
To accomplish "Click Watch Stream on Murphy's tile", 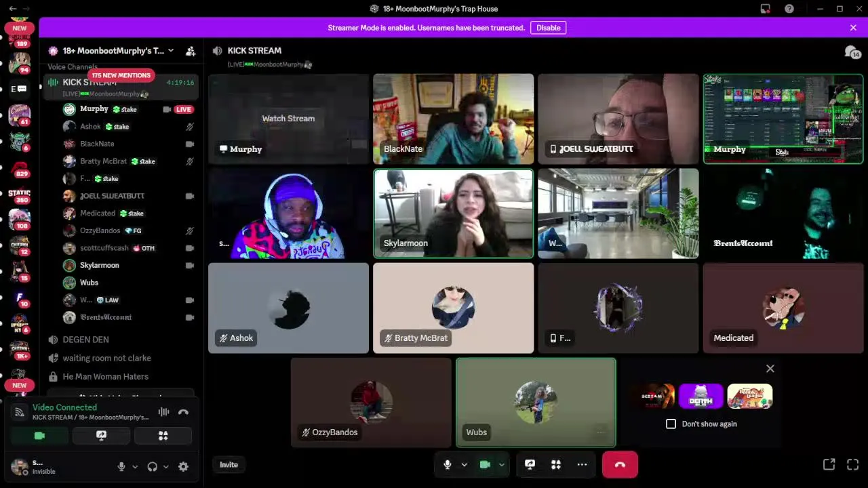I will (288, 118).
